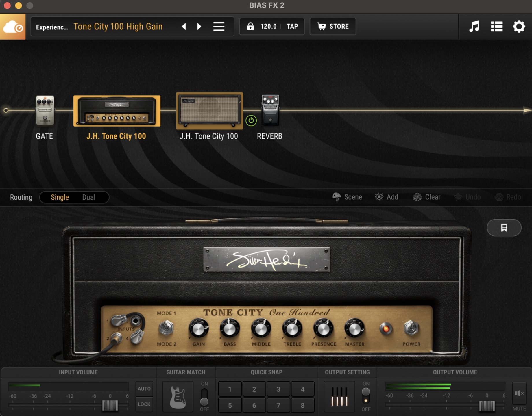Image resolution: width=532 pixels, height=416 pixels.
Task: Toggle the Output Setting on/off switch
Action: 366,396
